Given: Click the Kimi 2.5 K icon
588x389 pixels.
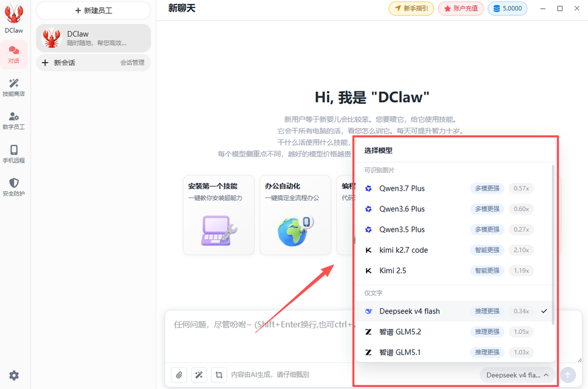Looking at the screenshot, I should click(368, 270).
